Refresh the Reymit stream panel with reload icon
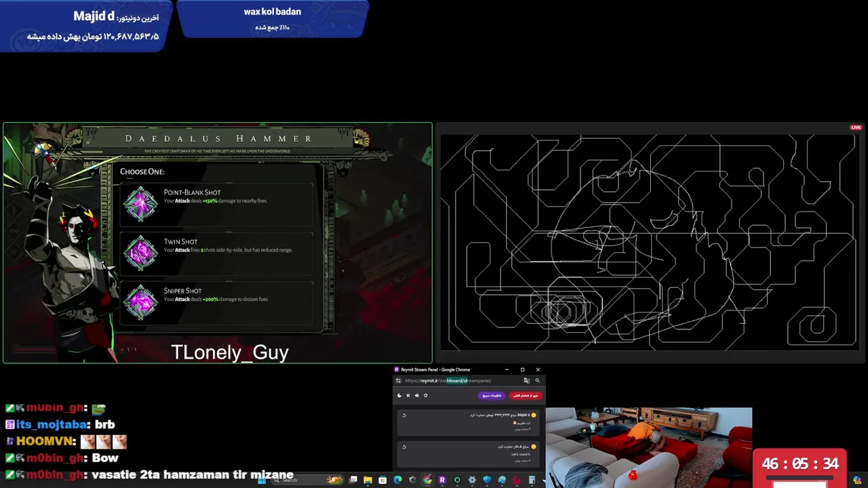The image size is (868, 488). [426, 395]
